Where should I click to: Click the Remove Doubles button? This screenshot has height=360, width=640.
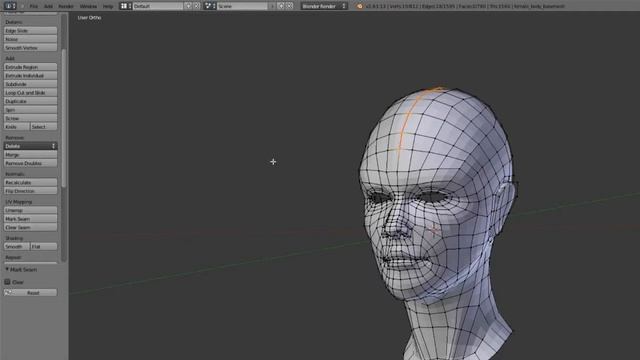[x=31, y=163]
